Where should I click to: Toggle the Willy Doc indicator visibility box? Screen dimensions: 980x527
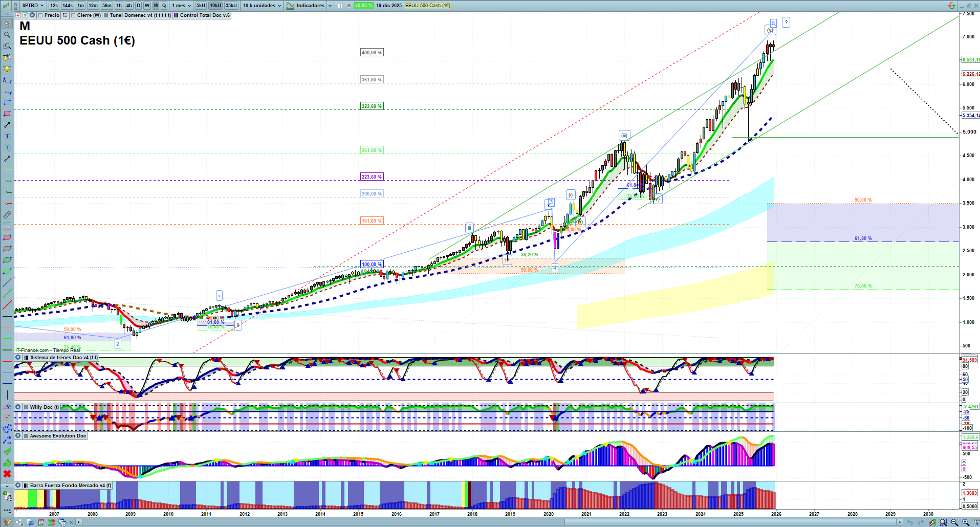[x=26, y=407]
